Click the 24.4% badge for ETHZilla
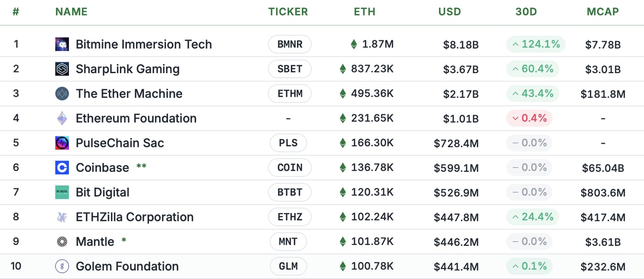 (533, 217)
